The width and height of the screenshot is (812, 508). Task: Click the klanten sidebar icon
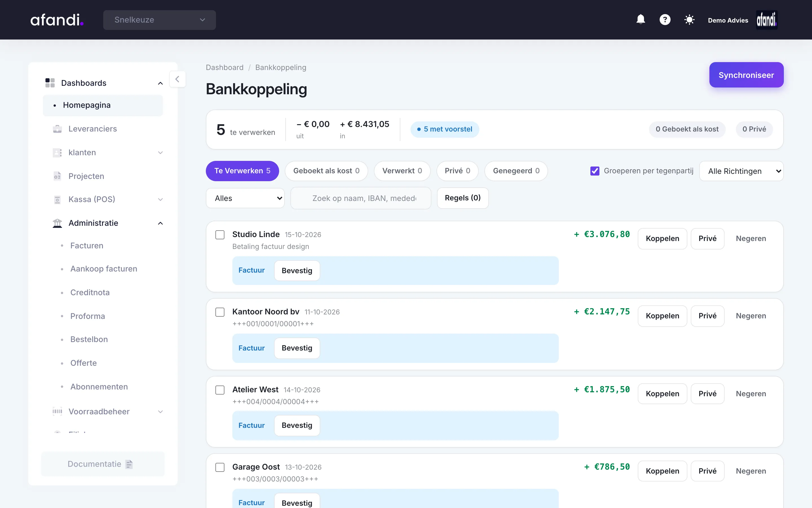[x=58, y=152]
